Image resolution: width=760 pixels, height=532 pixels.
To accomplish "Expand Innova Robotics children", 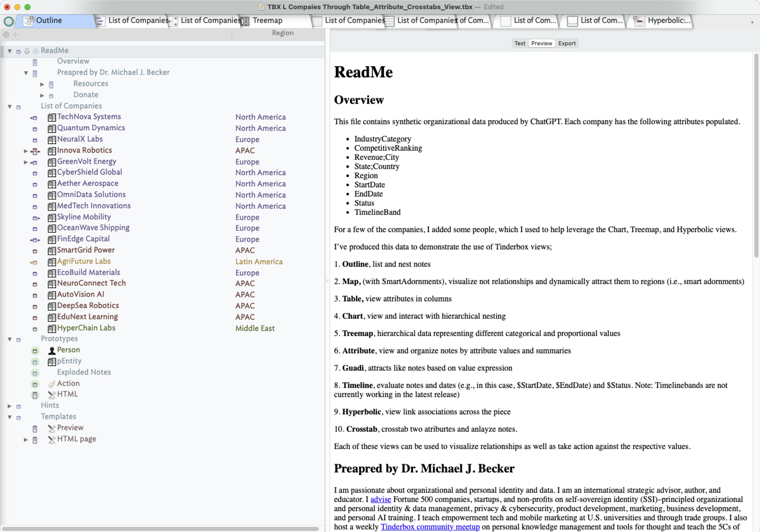I will coord(26,151).
